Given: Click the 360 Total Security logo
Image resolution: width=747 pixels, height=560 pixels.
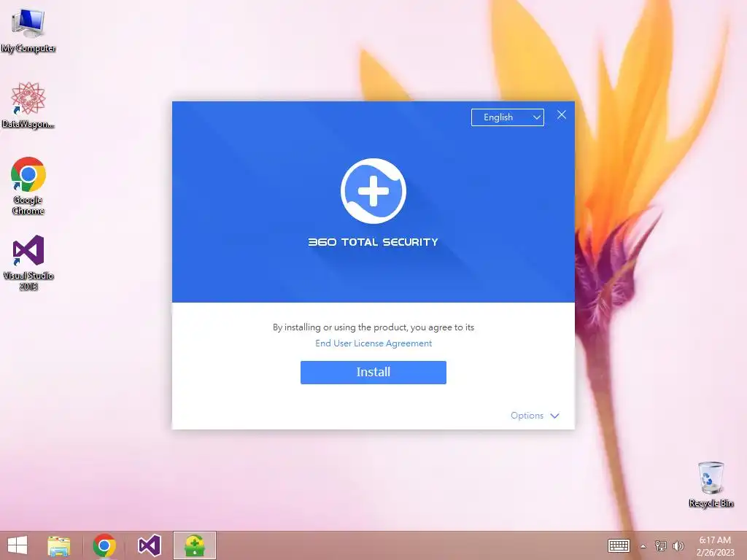Looking at the screenshot, I should click(x=373, y=191).
